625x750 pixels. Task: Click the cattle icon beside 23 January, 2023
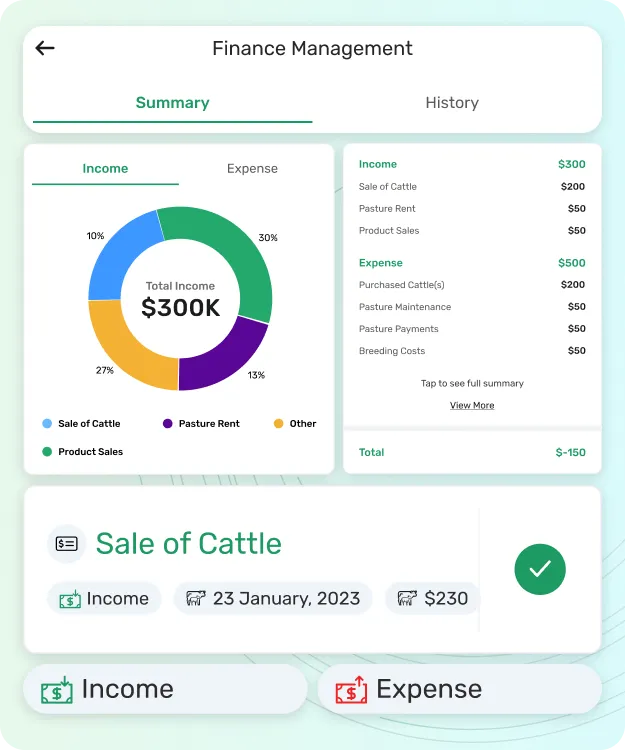coord(196,599)
